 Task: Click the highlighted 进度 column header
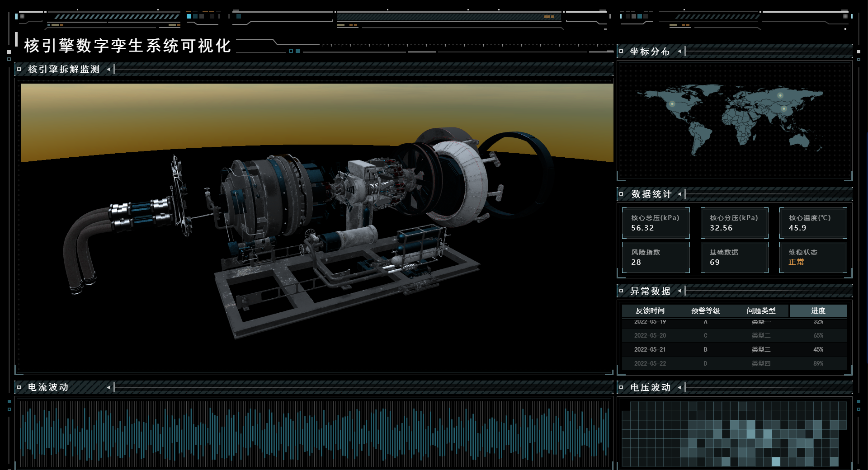coord(818,311)
